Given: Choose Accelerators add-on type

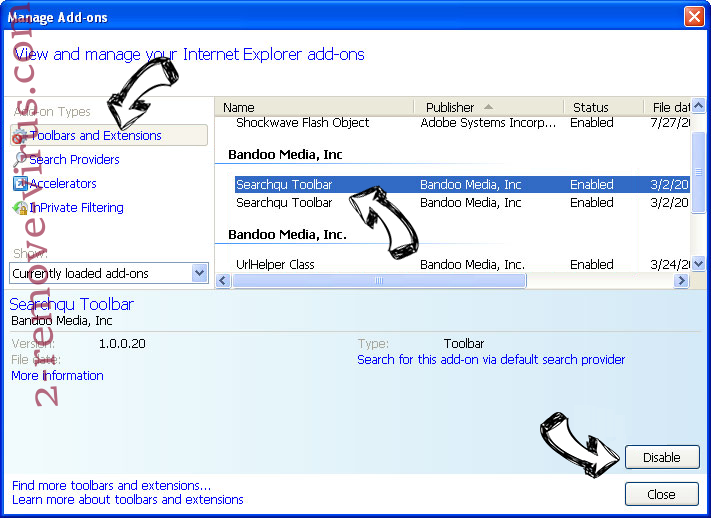Looking at the screenshot, I should click(63, 184).
